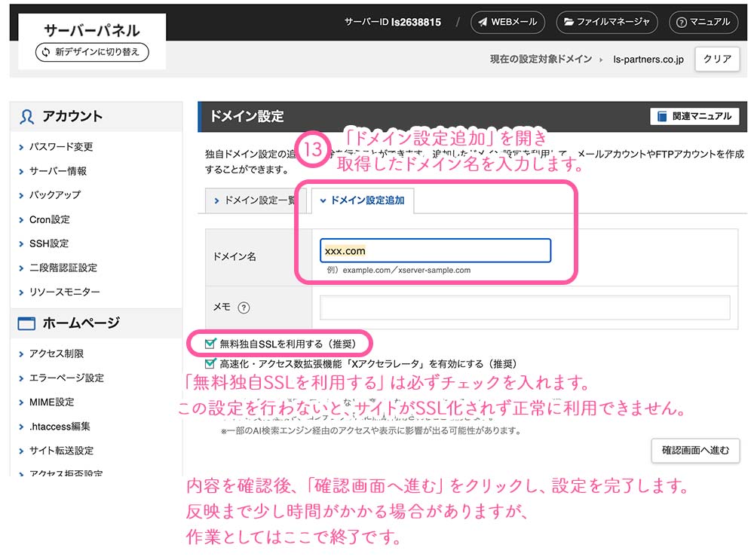This screenshot has width=754, height=560.
Task: Open SSH設定 in the sidebar
Action: tap(49, 243)
